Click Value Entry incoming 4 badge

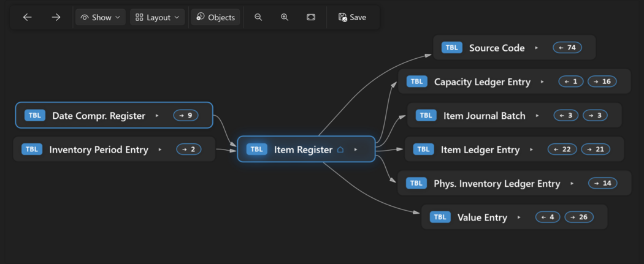tap(548, 217)
